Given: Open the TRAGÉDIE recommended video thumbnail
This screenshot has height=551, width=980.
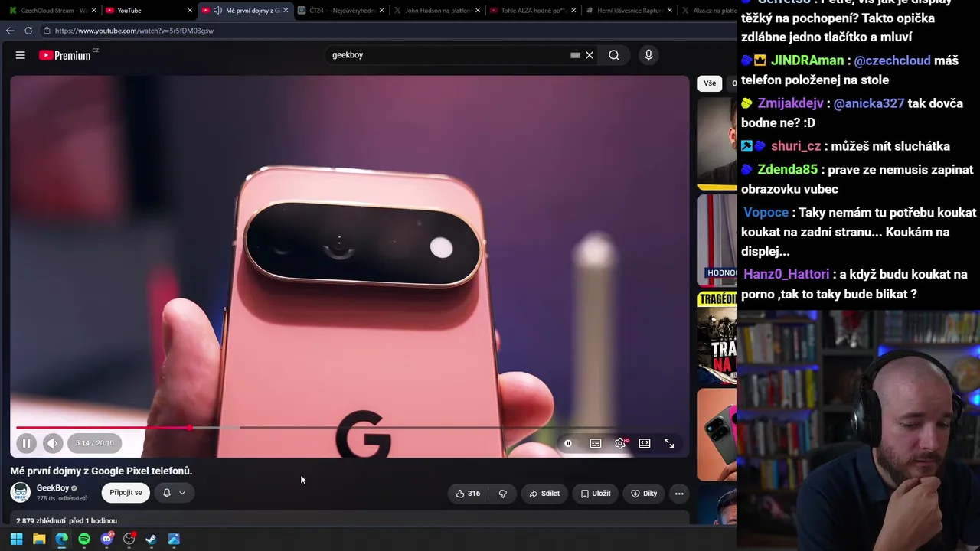Looking at the screenshot, I should click(x=717, y=337).
